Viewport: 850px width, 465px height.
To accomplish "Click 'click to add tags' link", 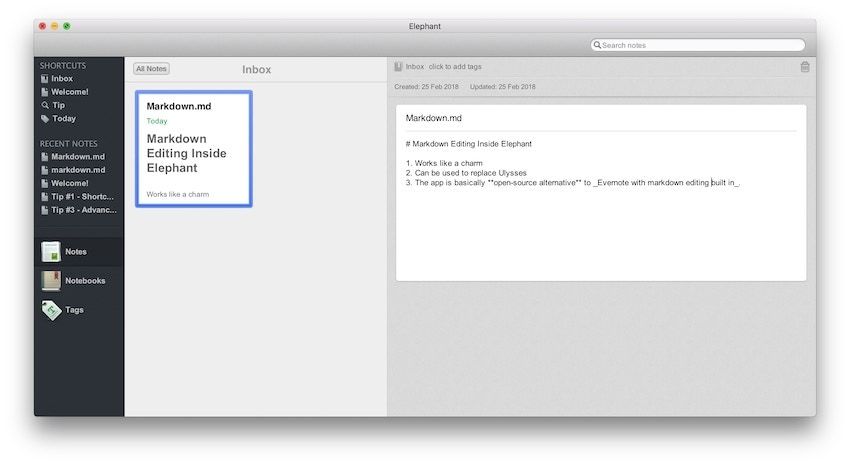I will coord(455,67).
